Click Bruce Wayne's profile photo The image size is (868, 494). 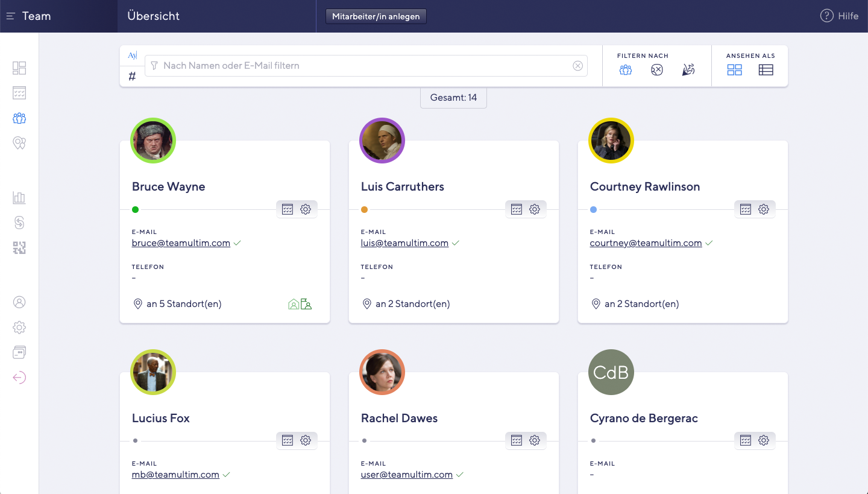tap(153, 141)
